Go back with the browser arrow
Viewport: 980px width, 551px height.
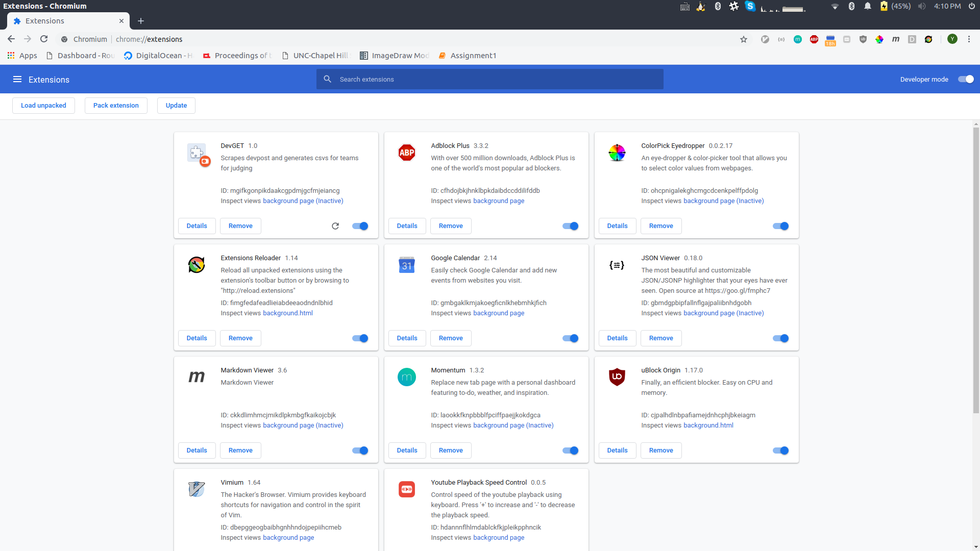(x=11, y=39)
